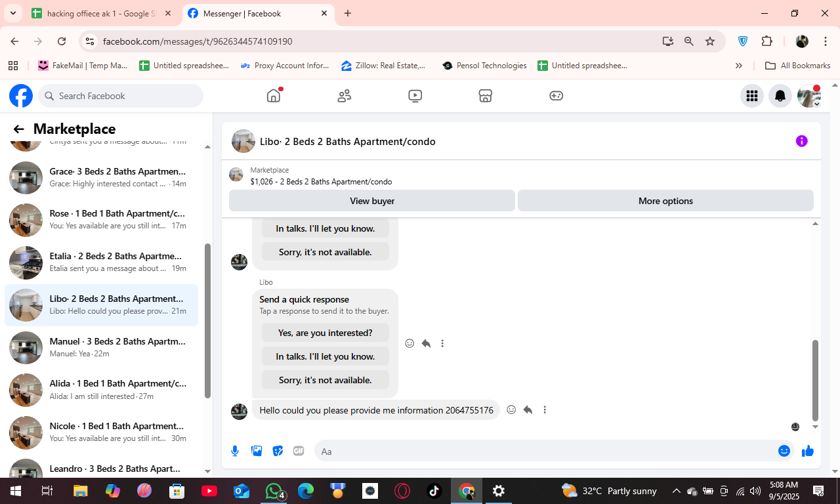The width and height of the screenshot is (840, 504).
Task: Show hidden system tray icons
Action: click(676, 491)
